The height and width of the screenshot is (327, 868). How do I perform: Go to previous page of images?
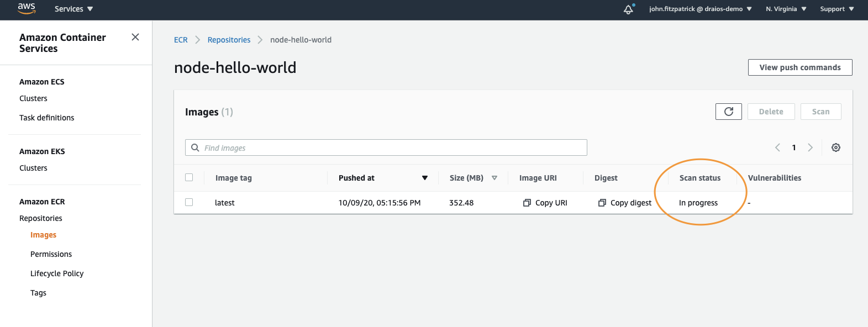pos(777,147)
